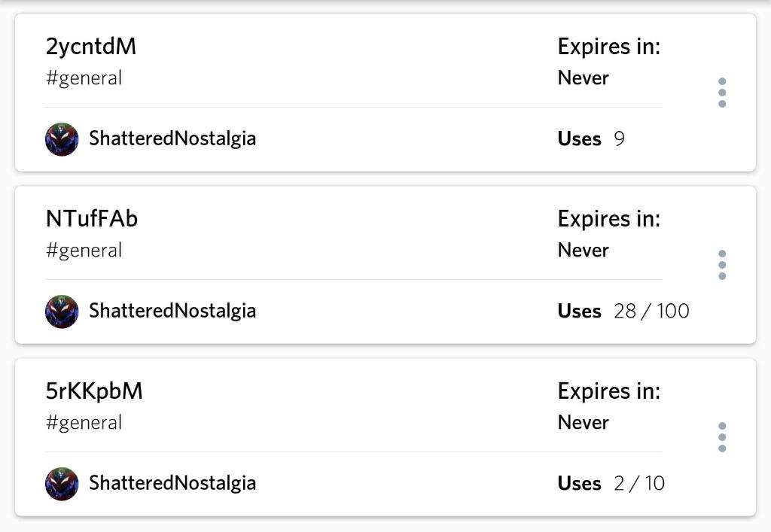Image resolution: width=771 pixels, height=532 pixels.
Task: Click ShatteredNostalgia username in first invite card
Action: pos(172,138)
